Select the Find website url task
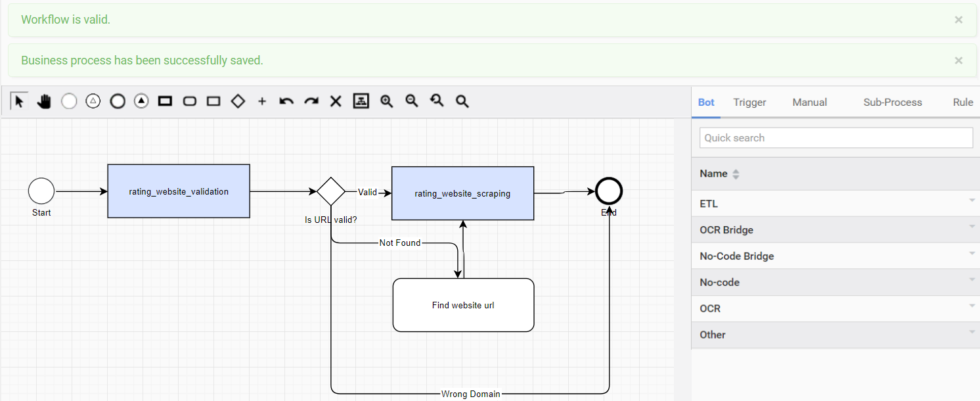Image resolution: width=980 pixels, height=401 pixels. point(463,305)
